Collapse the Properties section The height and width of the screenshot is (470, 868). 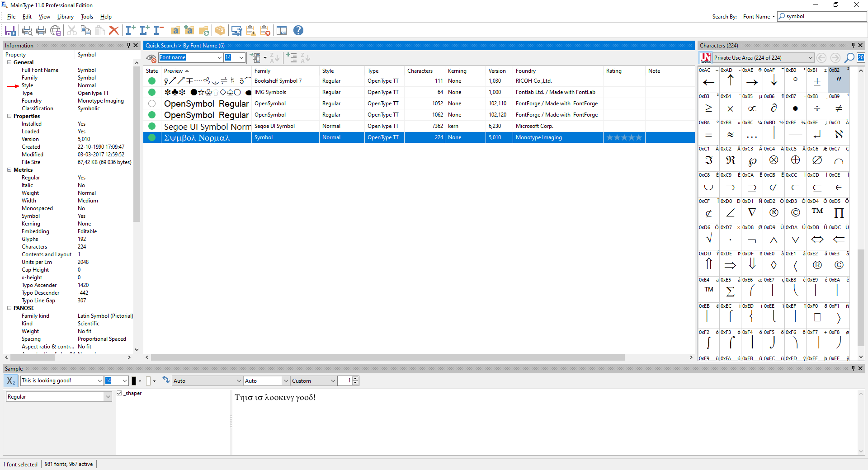point(9,116)
